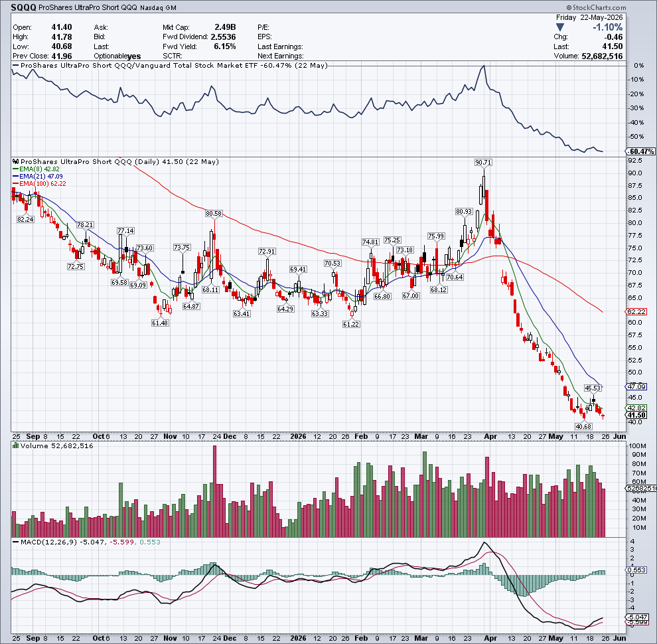The width and height of the screenshot is (657, 644).
Task: Click the StockCharts.com copyright text
Action: 596,7
